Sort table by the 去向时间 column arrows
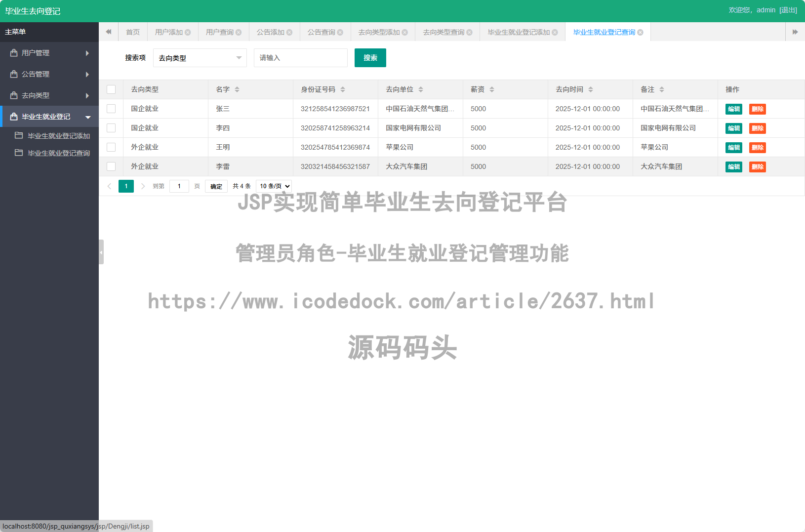The width and height of the screenshot is (805, 532). (590, 89)
